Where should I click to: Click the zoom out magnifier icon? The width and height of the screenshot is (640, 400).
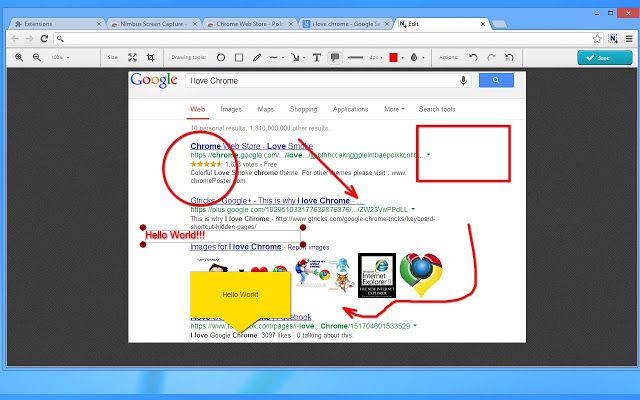click(37, 58)
